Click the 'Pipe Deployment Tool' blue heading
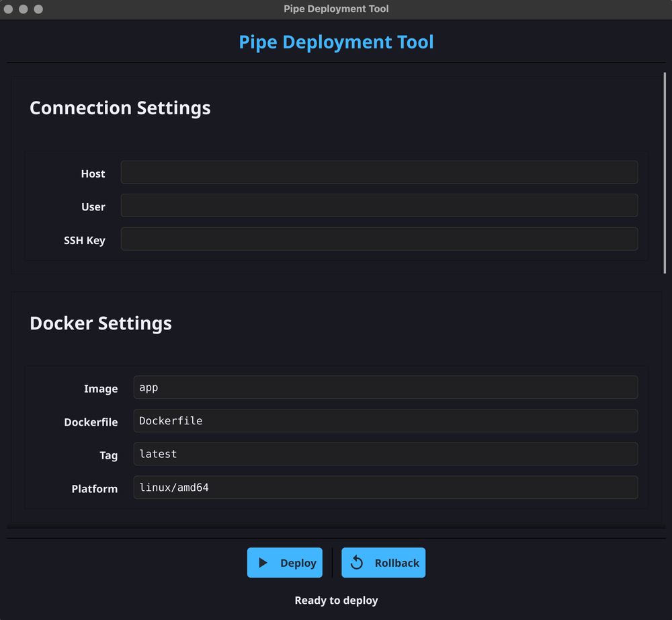The width and height of the screenshot is (672, 620). click(x=335, y=42)
